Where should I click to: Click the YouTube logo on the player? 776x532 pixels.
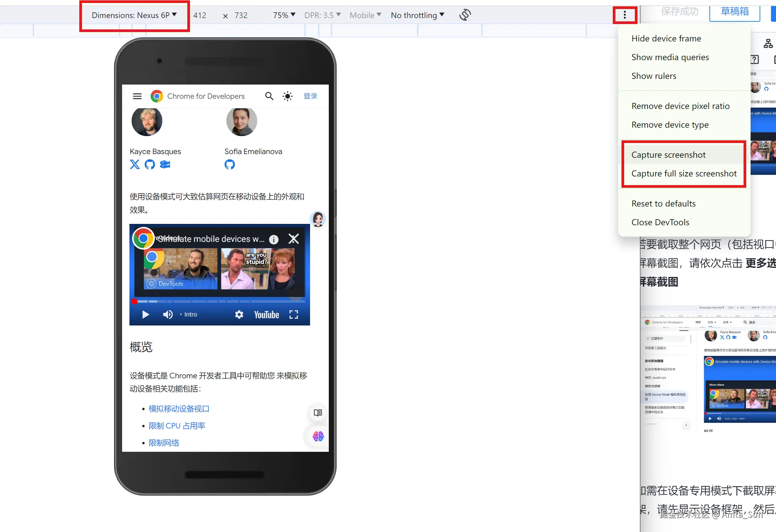pyautogui.click(x=267, y=315)
